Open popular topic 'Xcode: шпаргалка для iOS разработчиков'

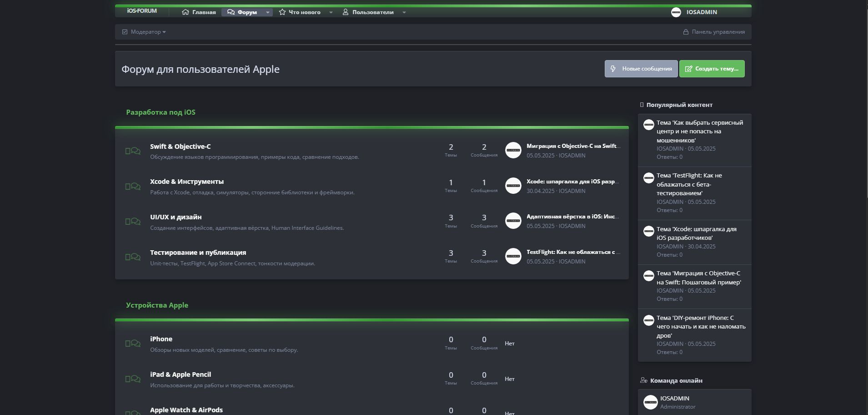[x=697, y=233]
